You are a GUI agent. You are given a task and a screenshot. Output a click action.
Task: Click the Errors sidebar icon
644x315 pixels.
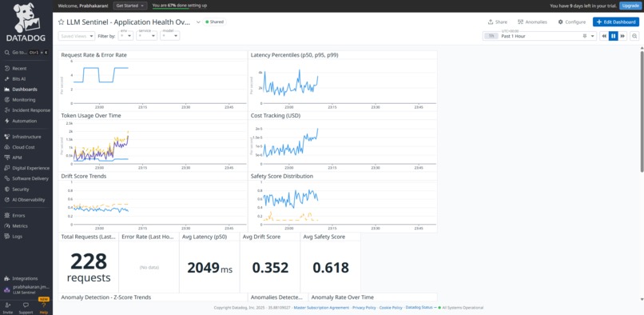(7, 216)
